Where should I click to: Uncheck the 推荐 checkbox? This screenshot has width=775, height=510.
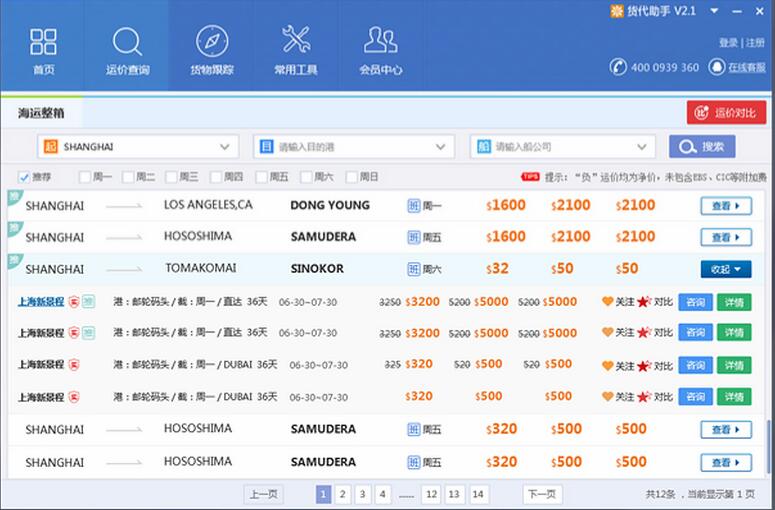click(24, 177)
